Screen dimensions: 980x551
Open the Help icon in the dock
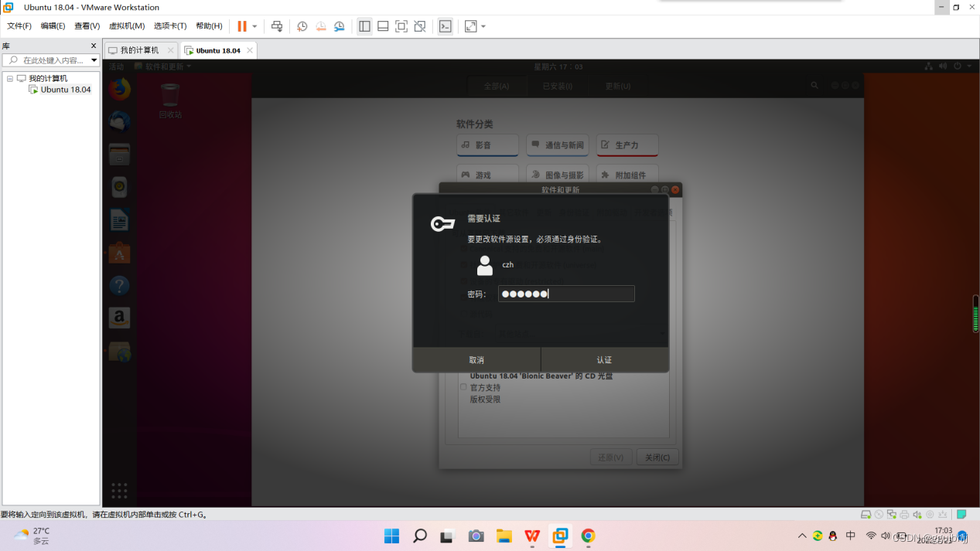pyautogui.click(x=119, y=285)
